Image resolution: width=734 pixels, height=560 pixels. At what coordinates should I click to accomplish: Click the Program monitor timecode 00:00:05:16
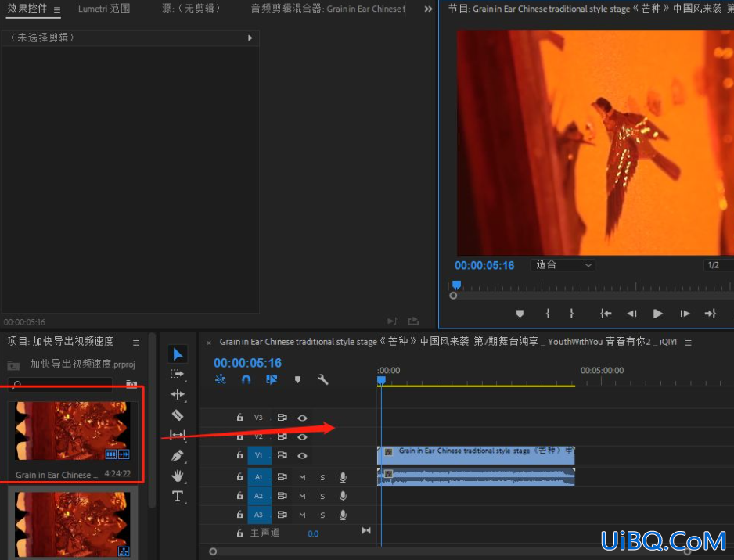coord(484,266)
